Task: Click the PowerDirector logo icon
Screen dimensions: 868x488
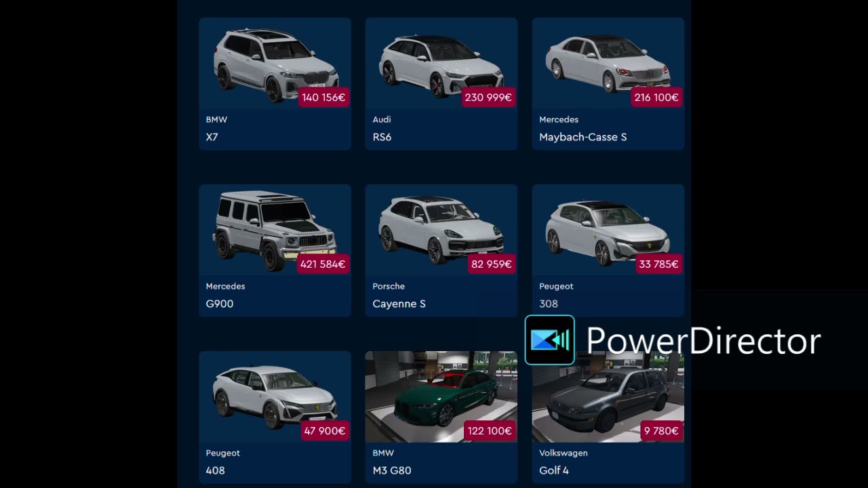Action: (550, 340)
